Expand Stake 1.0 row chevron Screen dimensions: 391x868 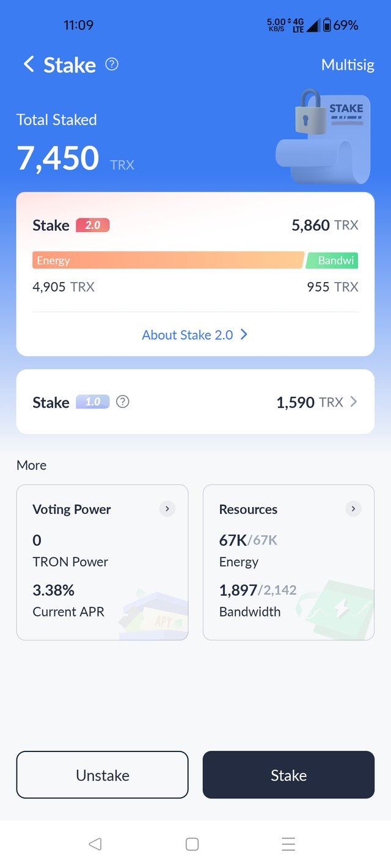click(x=353, y=402)
